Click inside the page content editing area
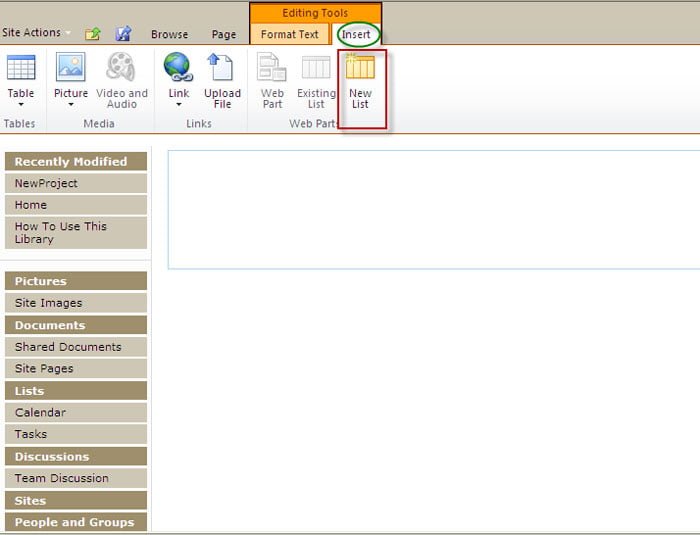 (434, 210)
